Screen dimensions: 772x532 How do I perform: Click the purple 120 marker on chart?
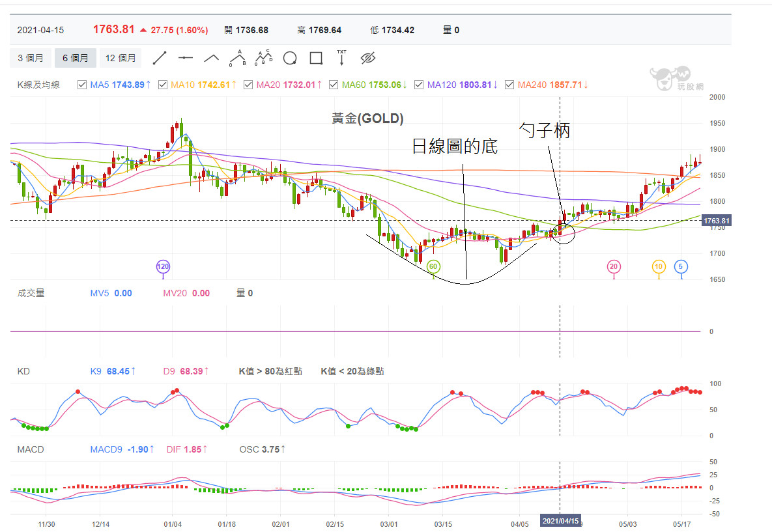(162, 266)
